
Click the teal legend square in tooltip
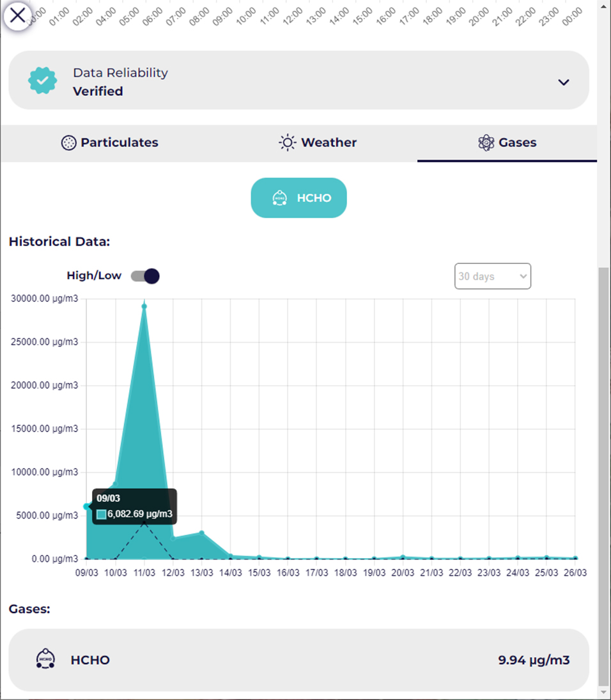(x=102, y=514)
